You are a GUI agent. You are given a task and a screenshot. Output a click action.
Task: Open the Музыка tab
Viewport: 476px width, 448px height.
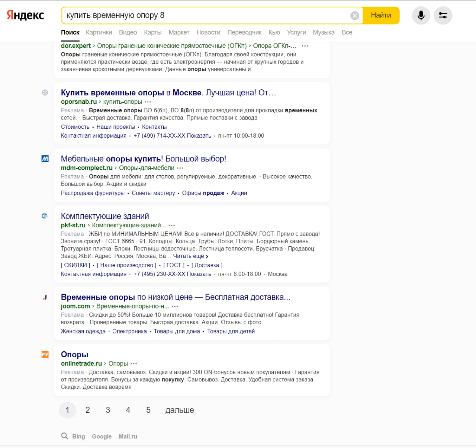324,32
